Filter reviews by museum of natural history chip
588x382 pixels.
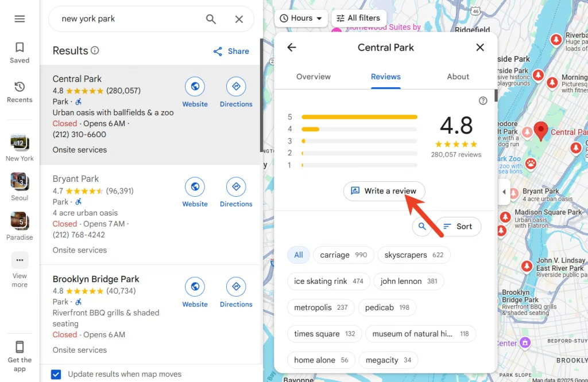tap(421, 334)
